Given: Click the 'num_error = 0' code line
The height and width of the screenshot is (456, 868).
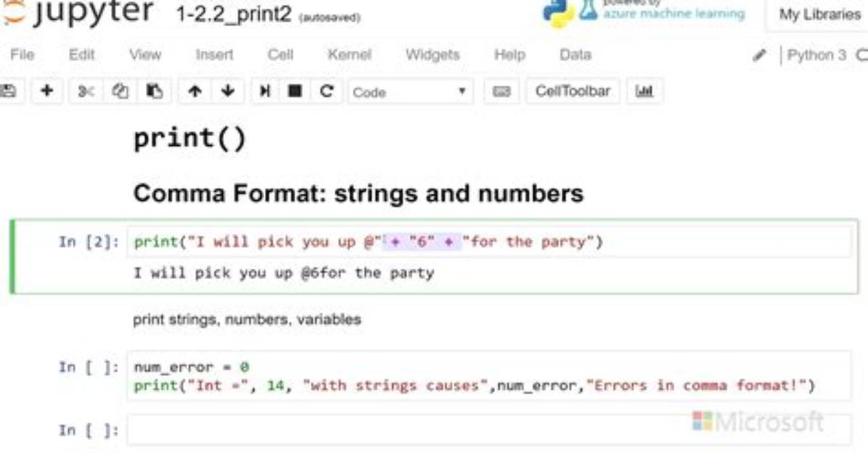Looking at the screenshot, I should pos(192,367).
